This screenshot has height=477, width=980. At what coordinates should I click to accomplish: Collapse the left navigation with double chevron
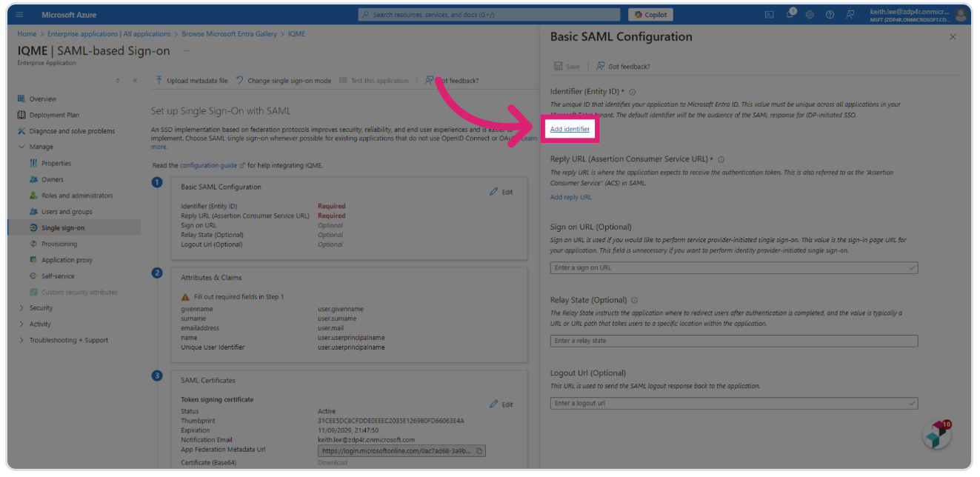(135, 81)
